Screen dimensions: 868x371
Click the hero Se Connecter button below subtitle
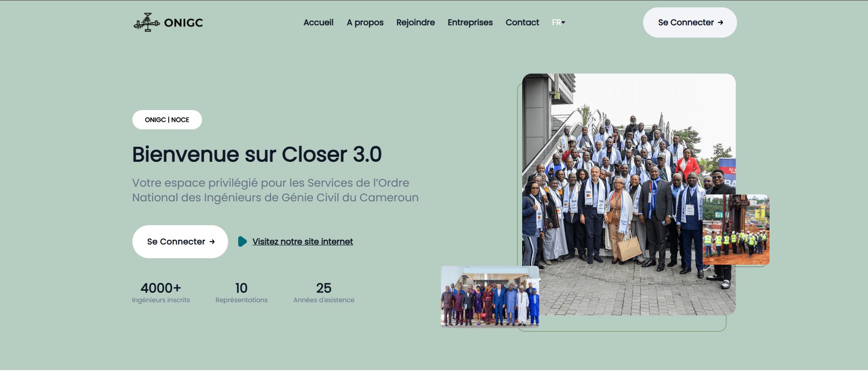click(180, 242)
